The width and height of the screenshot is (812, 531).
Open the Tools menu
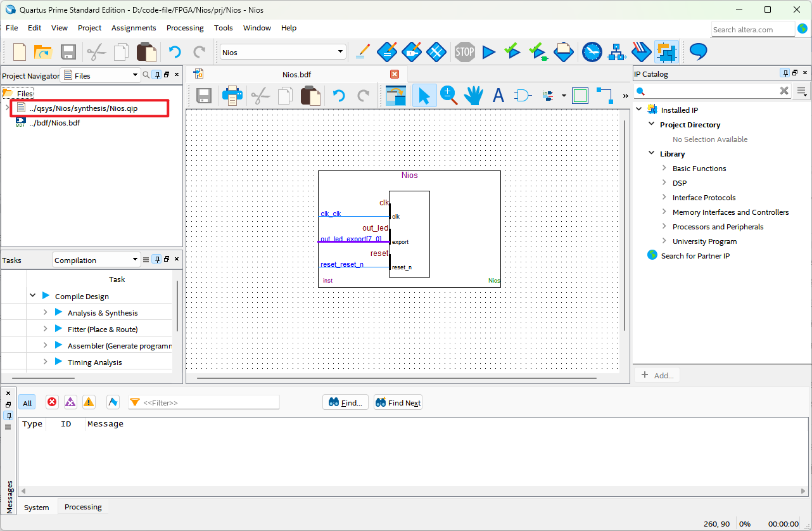[224, 28]
